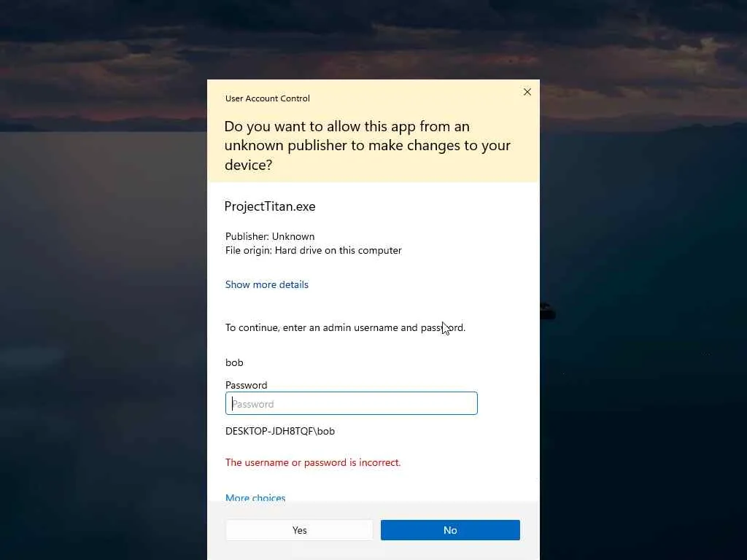Select the ProjectTitan.exe app name
Screen dimensions: 747x560
(x=270, y=206)
